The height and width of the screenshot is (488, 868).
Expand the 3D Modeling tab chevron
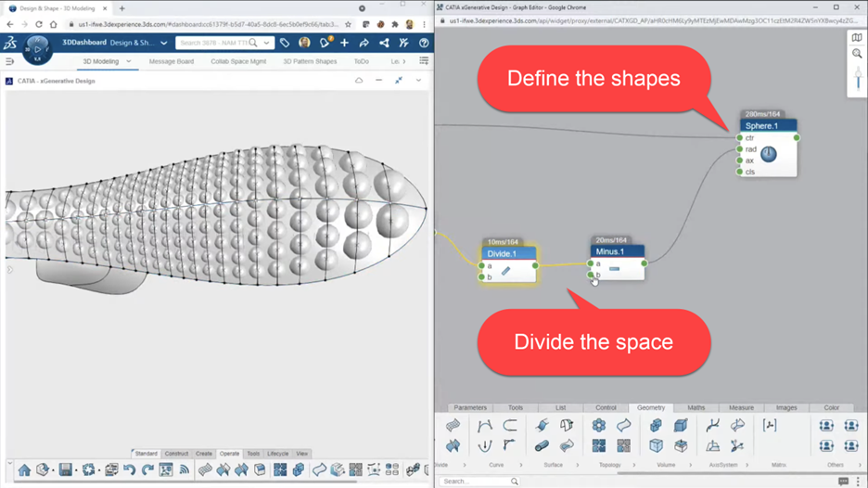pos(128,61)
